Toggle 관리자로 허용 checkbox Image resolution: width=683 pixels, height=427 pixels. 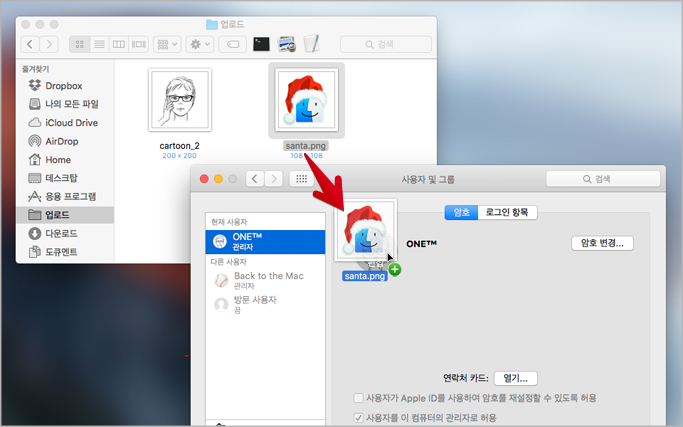pyautogui.click(x=358, y=418)
